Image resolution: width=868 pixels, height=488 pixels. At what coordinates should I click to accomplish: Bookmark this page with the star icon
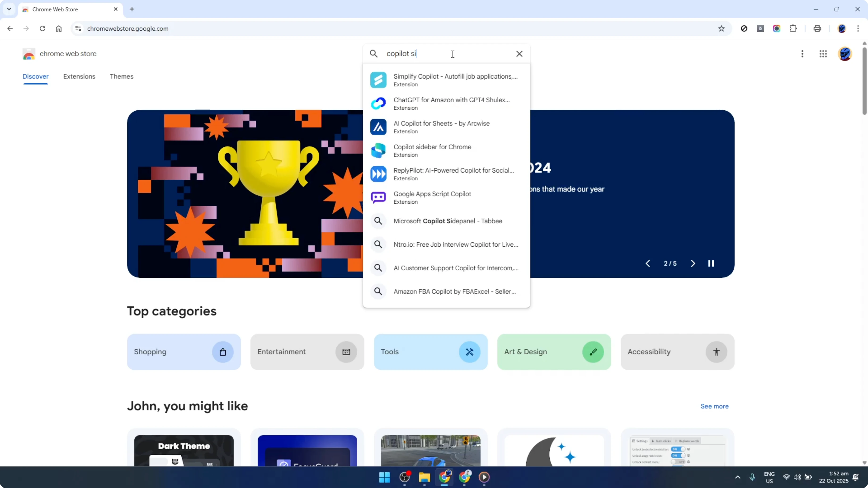(722, 29)
